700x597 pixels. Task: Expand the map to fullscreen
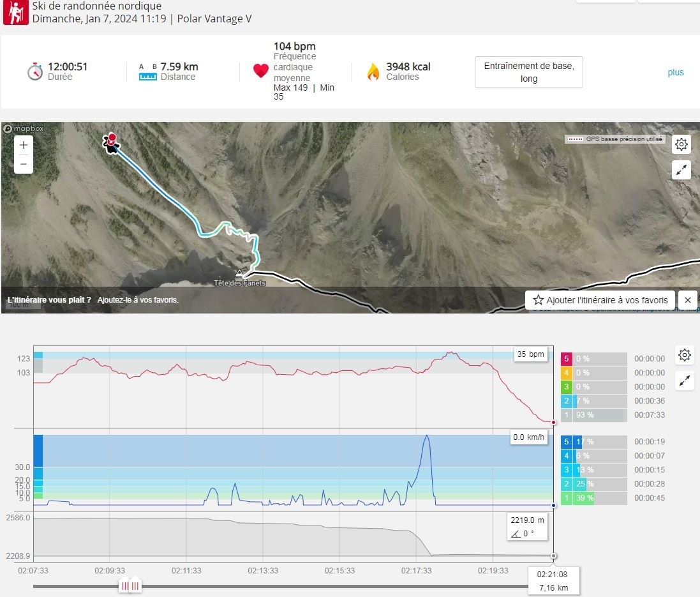point(681,170)
